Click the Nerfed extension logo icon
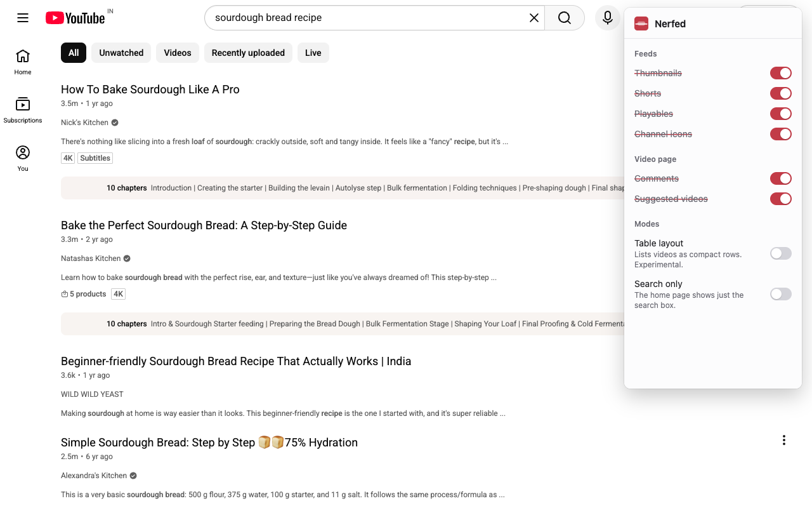 tap(641, 23)
